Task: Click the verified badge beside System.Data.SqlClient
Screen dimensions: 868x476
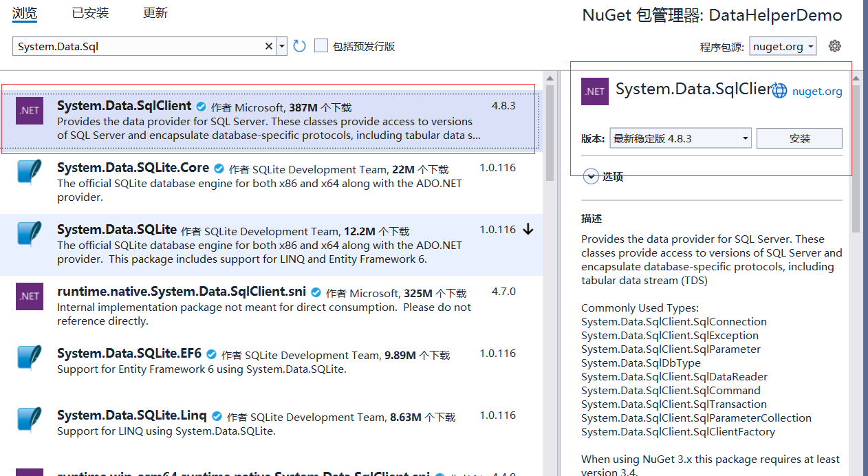Action: (x=202, y=107)
